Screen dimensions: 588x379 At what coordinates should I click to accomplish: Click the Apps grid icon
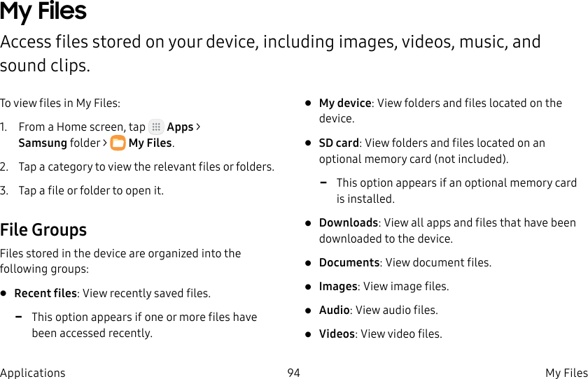pyautogui.click(x=156, y=127)
